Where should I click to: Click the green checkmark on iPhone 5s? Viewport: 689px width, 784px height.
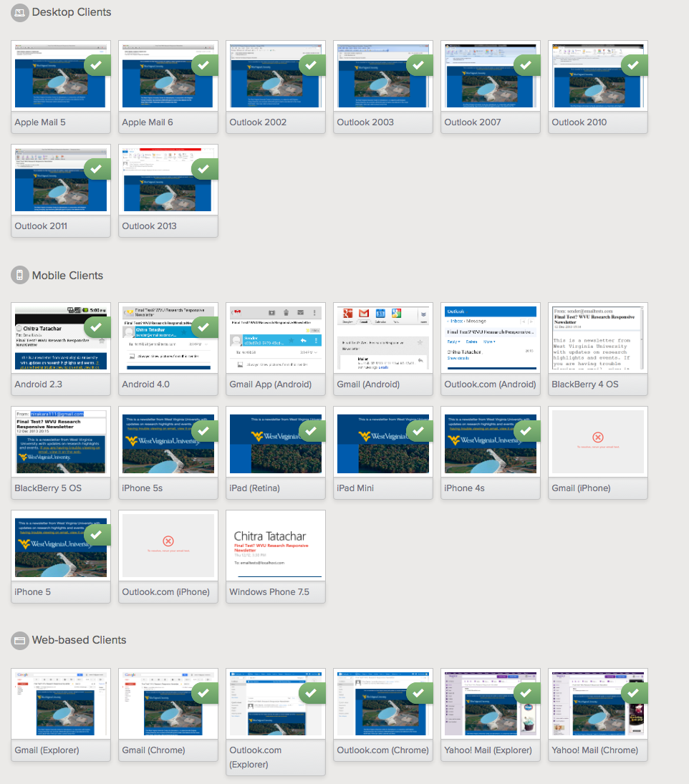[205, 430]
